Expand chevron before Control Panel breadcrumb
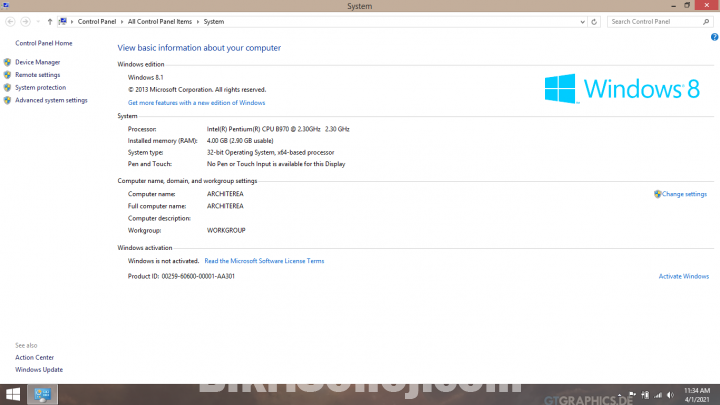Screen dimensions: 720x405 tap(72, 22)
